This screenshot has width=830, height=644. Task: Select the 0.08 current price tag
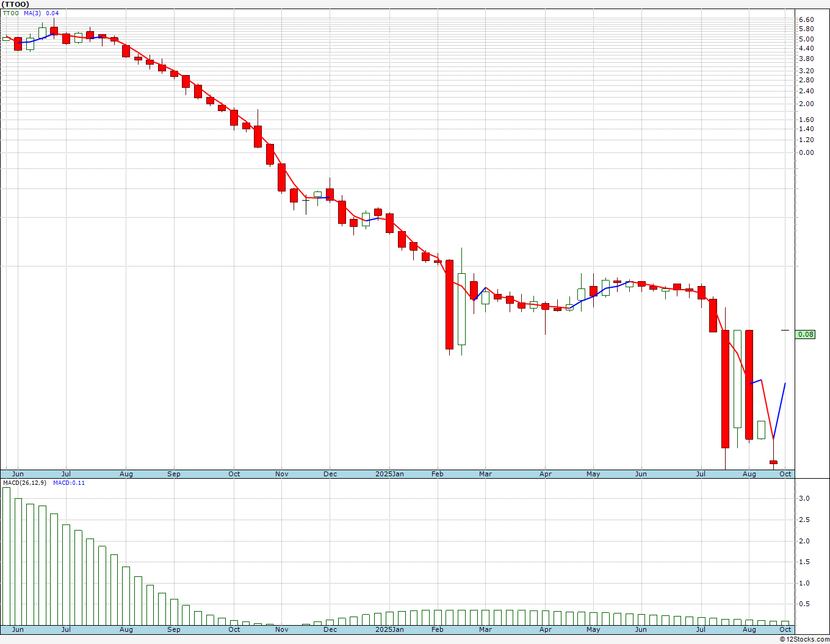(806, 334)
